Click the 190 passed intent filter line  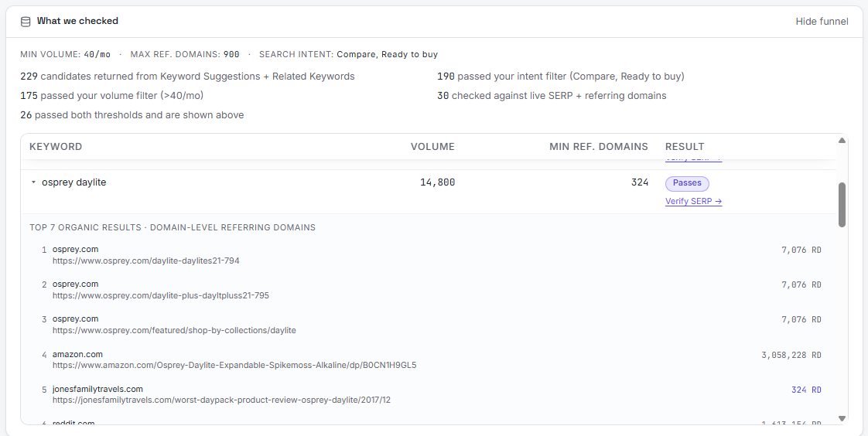pyautogui.click(x=561, y=77)
